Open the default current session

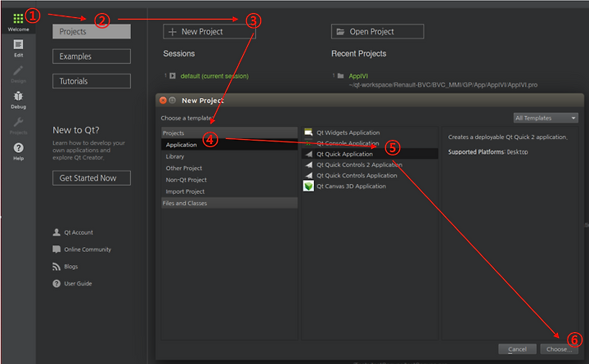[x=214, y=76]
